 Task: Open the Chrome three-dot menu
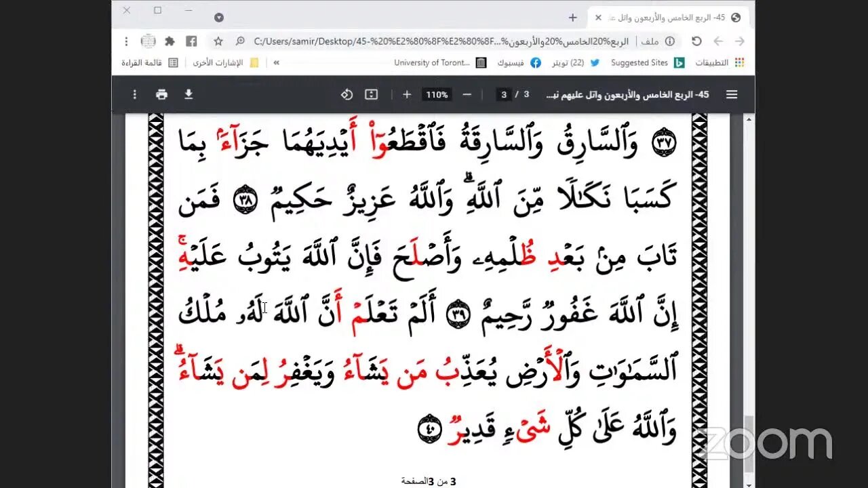pos(126,41)
